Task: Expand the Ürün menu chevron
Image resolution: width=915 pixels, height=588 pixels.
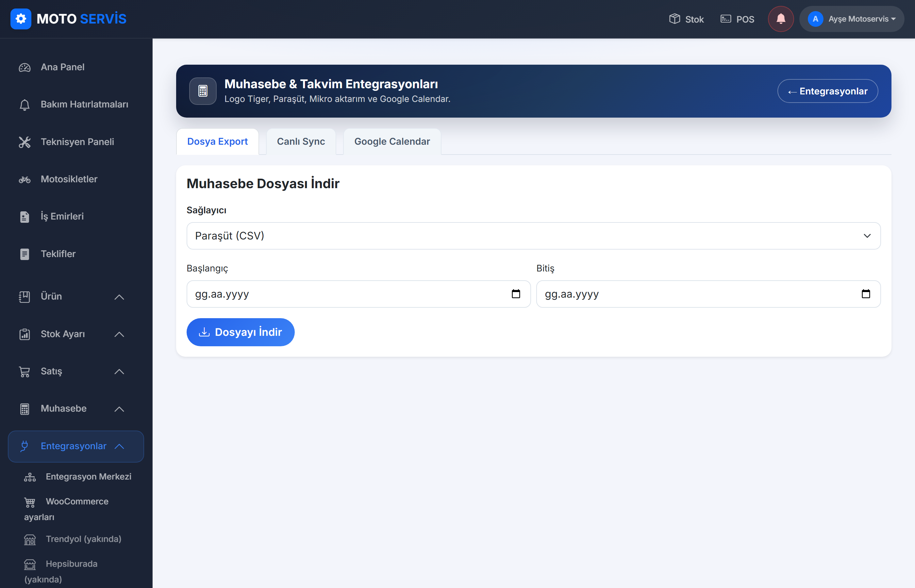Action: point(119,297)
